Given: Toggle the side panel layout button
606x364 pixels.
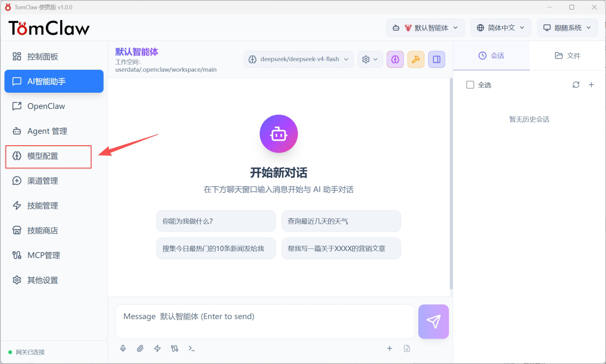Looking at the screenshot, I should pos(437,59).
